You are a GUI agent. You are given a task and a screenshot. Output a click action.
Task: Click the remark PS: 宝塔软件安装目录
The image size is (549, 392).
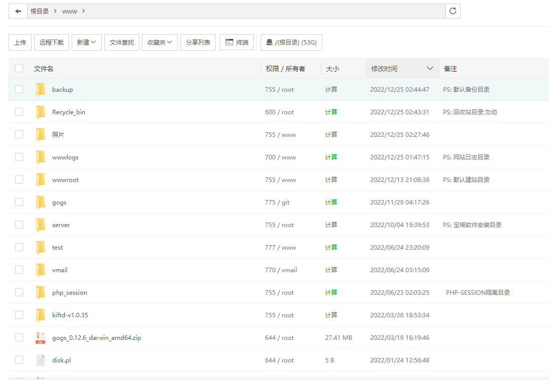(472, 225)
